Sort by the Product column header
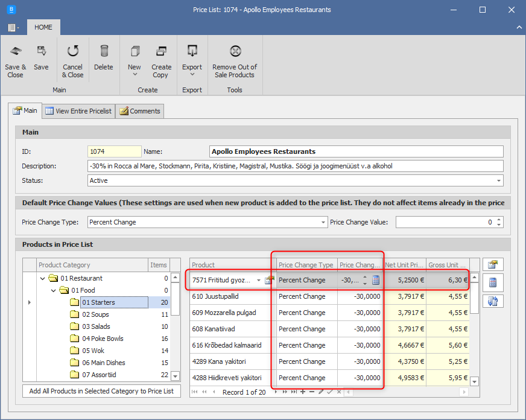 [233, 265]
